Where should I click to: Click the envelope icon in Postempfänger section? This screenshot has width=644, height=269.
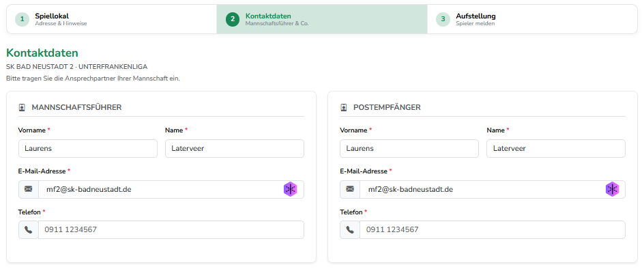point(350,189)
